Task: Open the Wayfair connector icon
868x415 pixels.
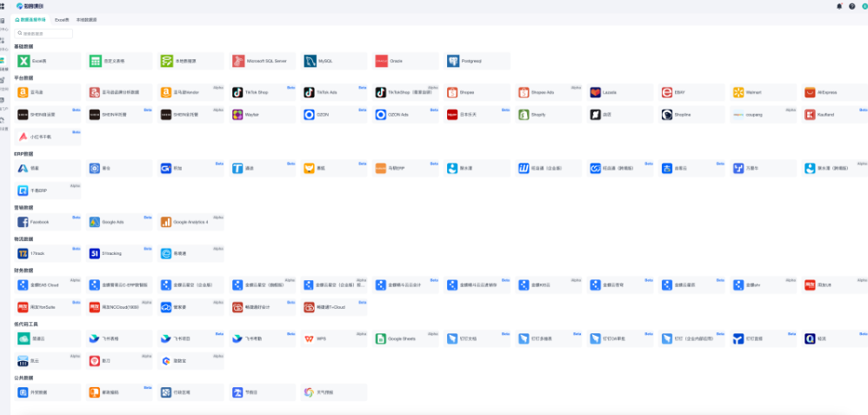Action: click(238, 115)
